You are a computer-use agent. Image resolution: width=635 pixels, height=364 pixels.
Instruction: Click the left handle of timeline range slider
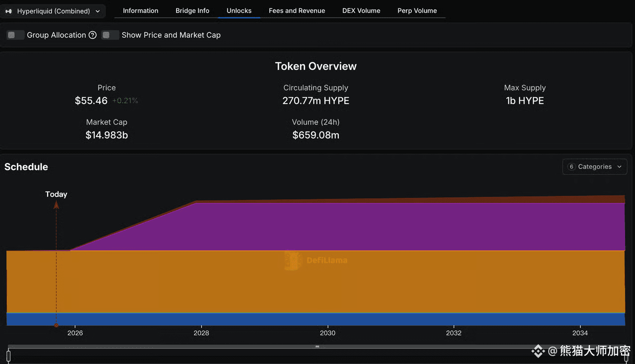8,355
